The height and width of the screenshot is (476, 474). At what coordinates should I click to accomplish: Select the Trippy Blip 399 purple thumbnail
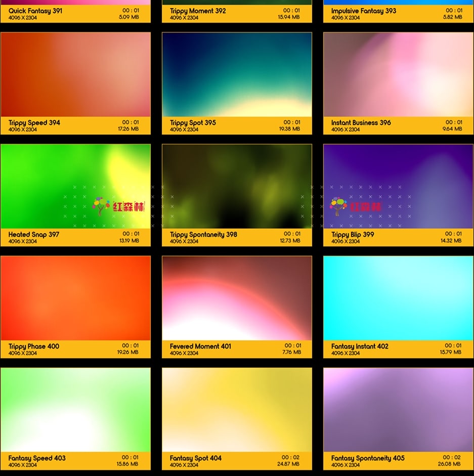[398, 186]
